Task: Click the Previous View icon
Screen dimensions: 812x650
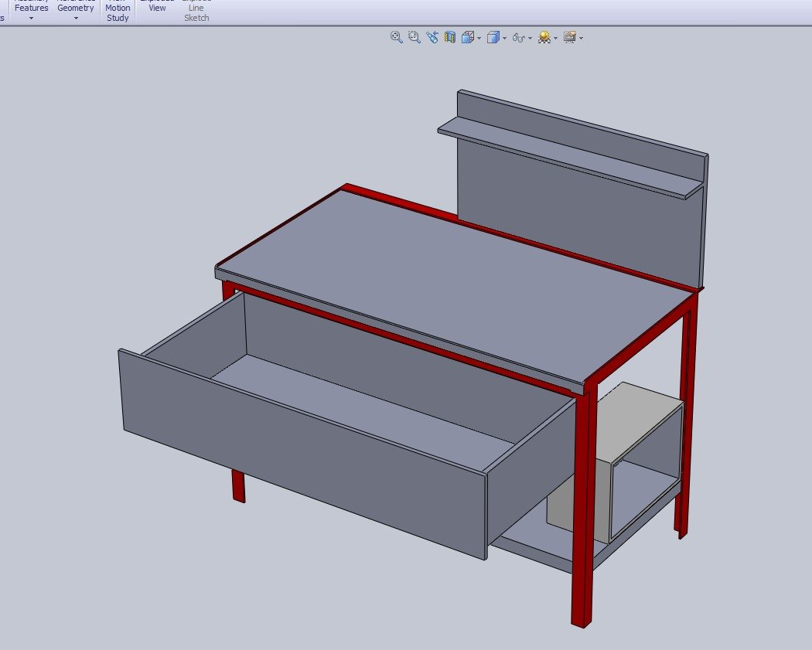Action: (432, 37)
